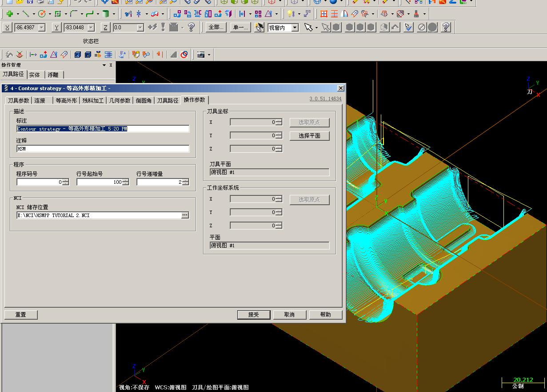Open the 视窗内 selection mode dropdown
547x392 pixels.
295,28
